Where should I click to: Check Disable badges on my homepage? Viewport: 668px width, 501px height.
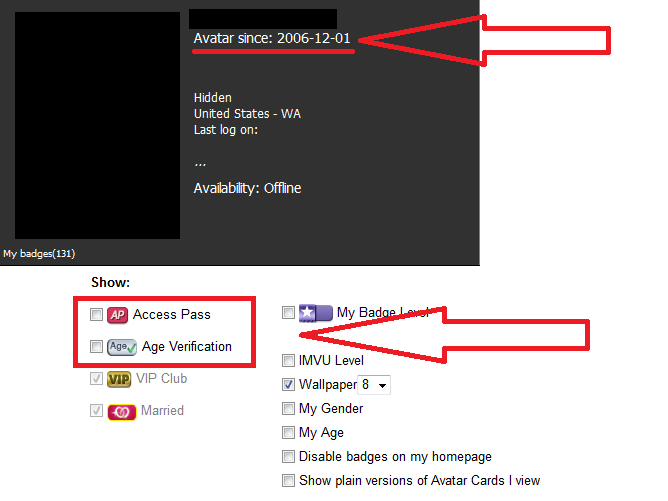click(x=288, y=456)
